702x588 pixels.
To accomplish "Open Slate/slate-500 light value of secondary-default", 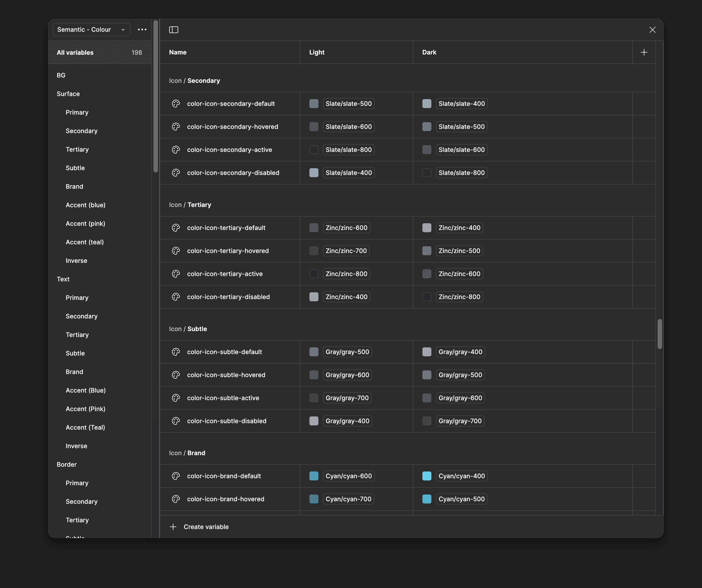I will tap(348, 104).
